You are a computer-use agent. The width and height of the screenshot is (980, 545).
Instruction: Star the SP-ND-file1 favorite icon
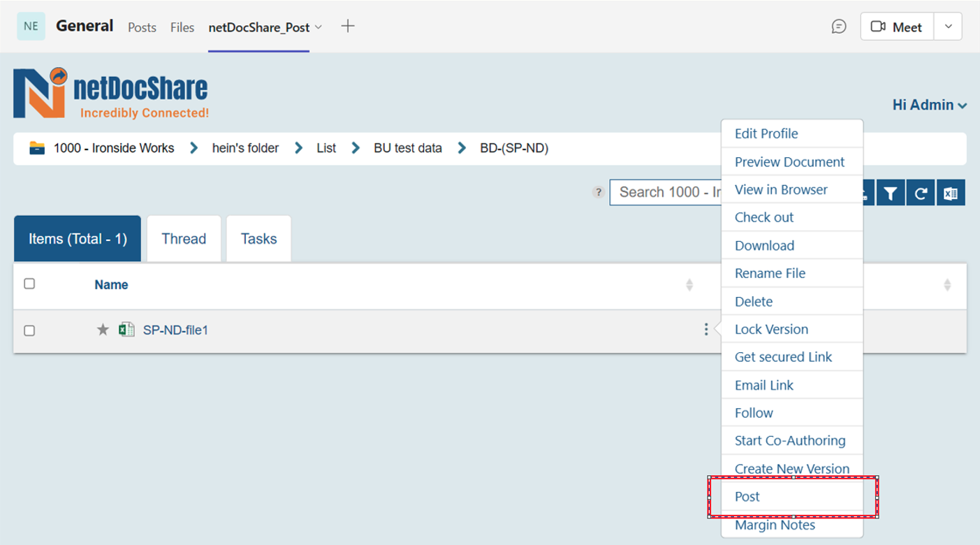[103, 330]
